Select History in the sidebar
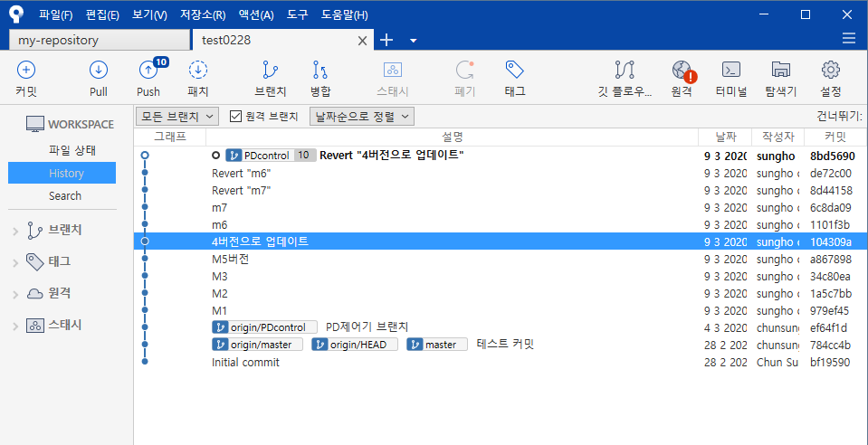868x445 pixels. coord(62,173)
